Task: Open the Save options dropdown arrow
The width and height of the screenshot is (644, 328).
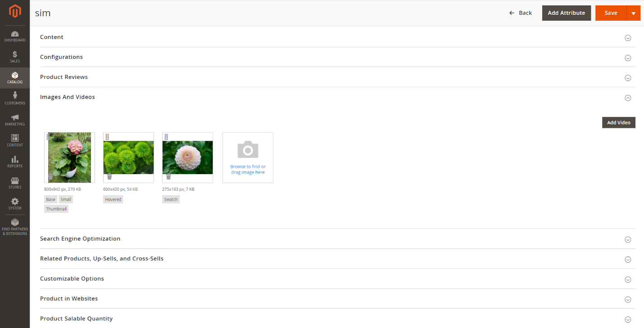Action: (x=633, y=13)
